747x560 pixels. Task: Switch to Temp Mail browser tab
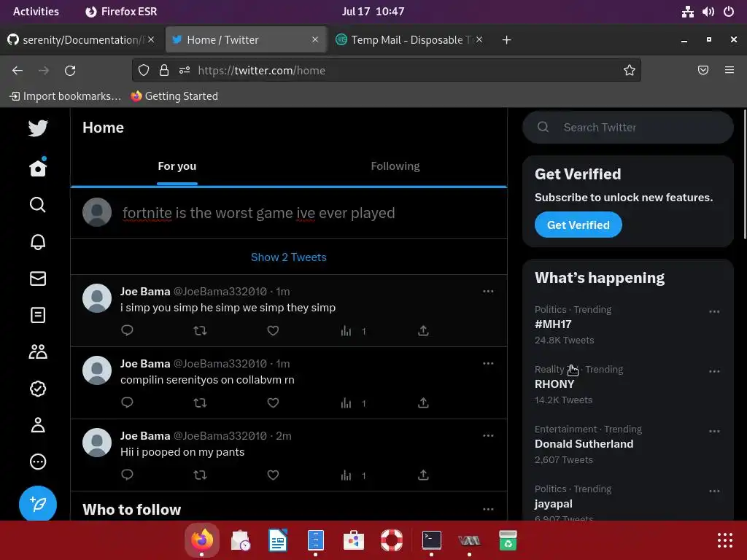tap(410, 40)
